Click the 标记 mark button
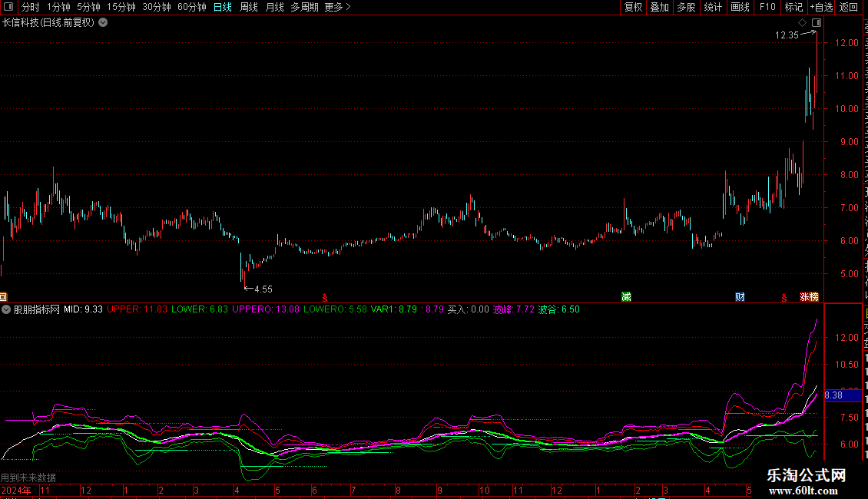The height and width of the screenshot is (499, 868). (793, 7)
